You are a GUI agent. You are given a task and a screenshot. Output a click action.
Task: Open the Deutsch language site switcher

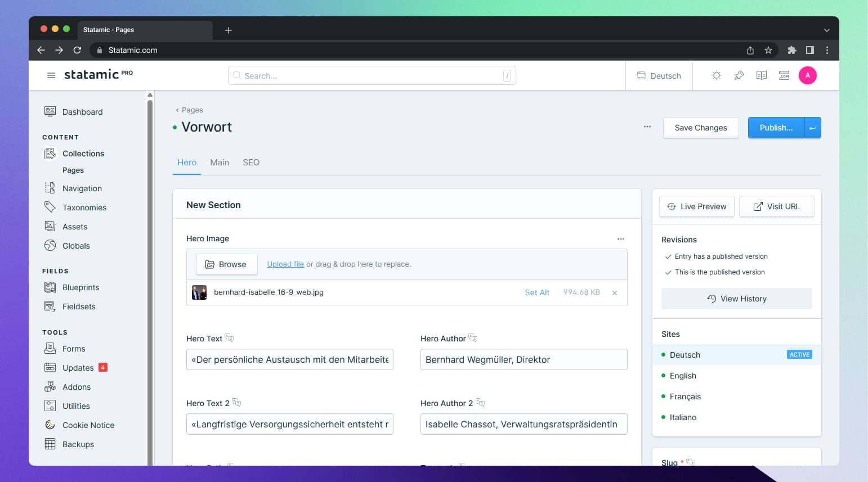[659, 75]
